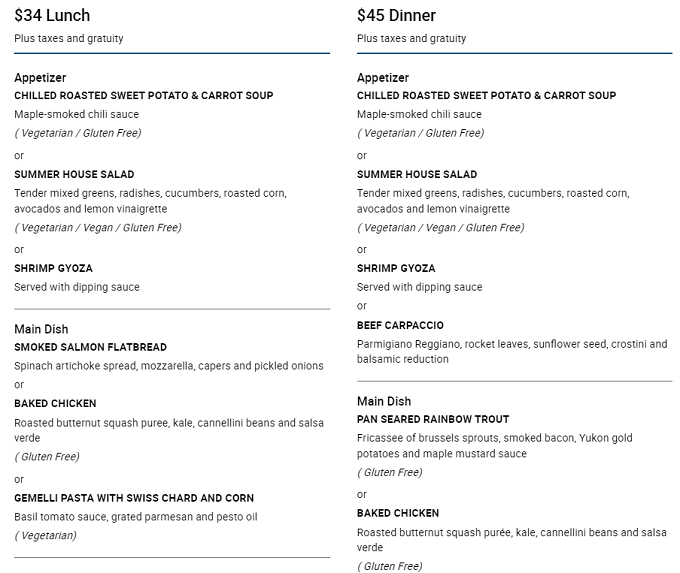Screen dimensions: 680x573
Task: Click the $34 Lunch heading
Action: [52, 16]
